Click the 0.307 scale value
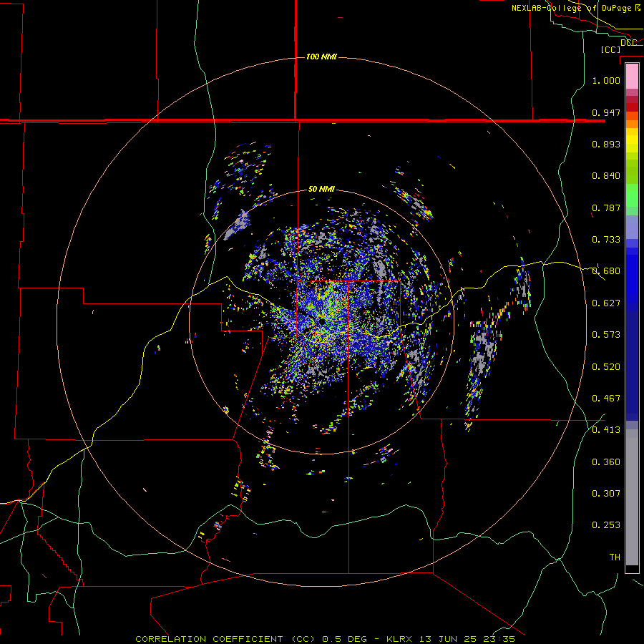The height and width of the screenshot is (644, 644). point(606,494)
